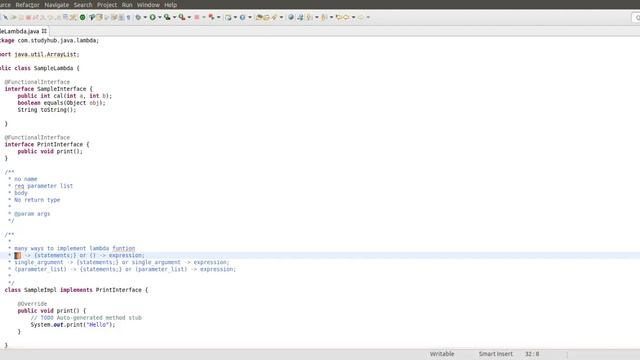Open dropdown beside the blue circle icon
The width and height of the screenshot is (640, 360).
(x=250, y=17)
